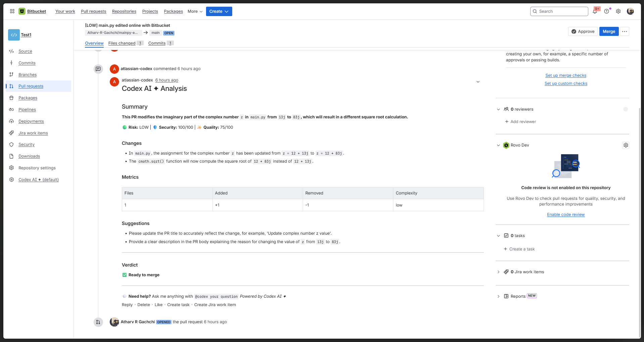Collapse the Codex AI Analysis comment

(478, 82)
